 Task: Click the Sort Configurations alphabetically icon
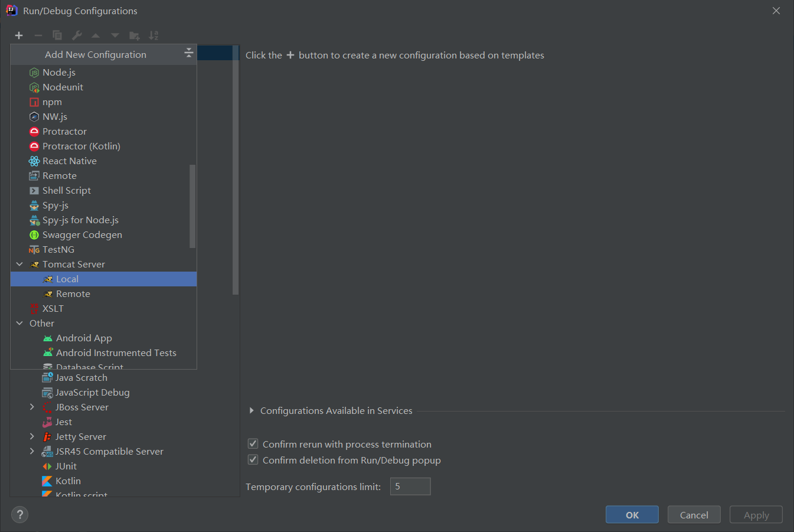153,35
